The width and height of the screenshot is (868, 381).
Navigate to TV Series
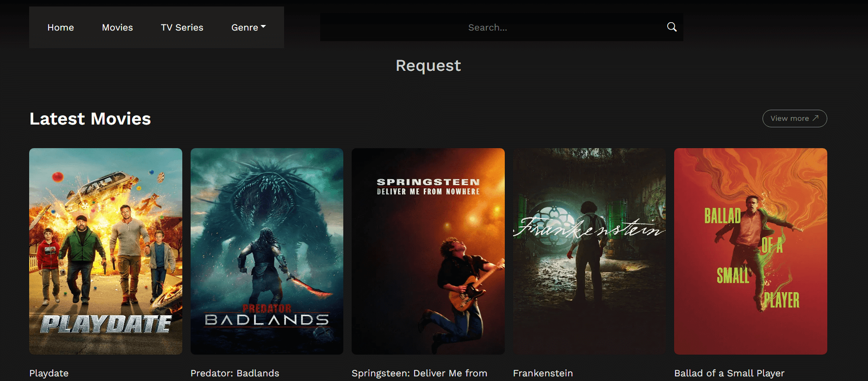[x=182, y=27]
